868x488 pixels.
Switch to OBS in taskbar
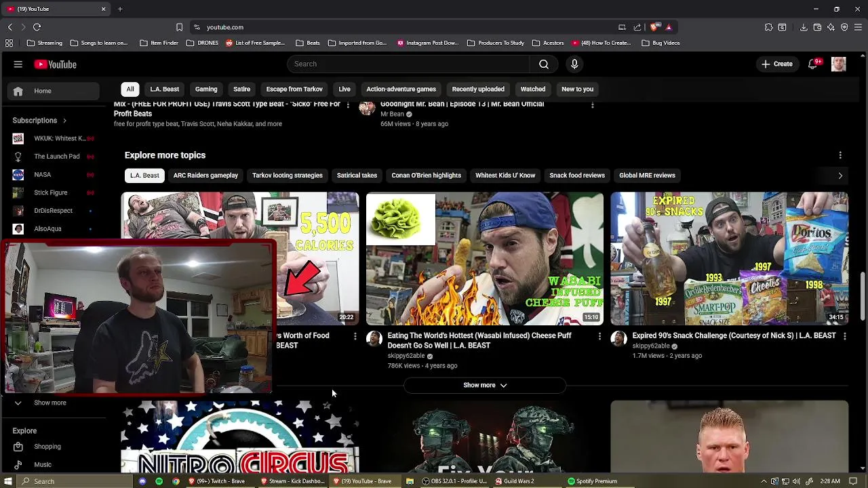[x=454, y=481]
